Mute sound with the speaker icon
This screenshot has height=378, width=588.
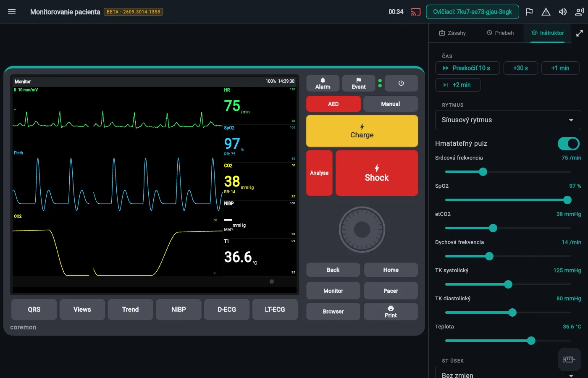(x=563, y=12)
